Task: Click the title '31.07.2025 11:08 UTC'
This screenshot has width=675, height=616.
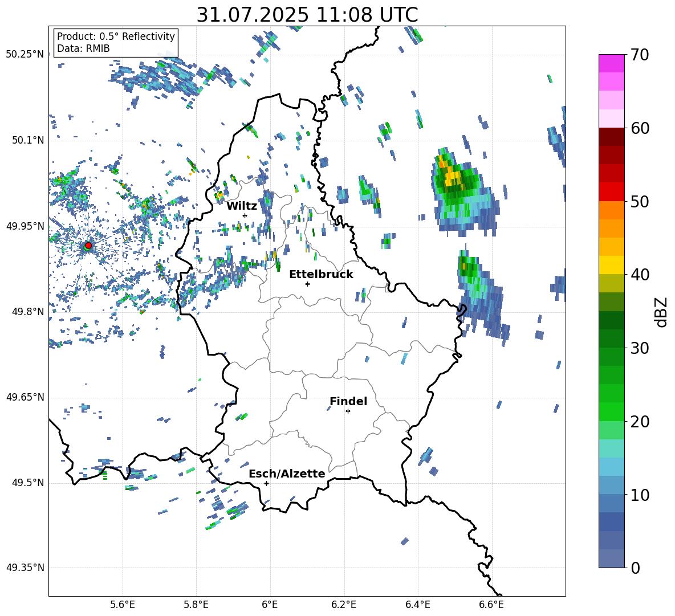Action: pos(307,15)
